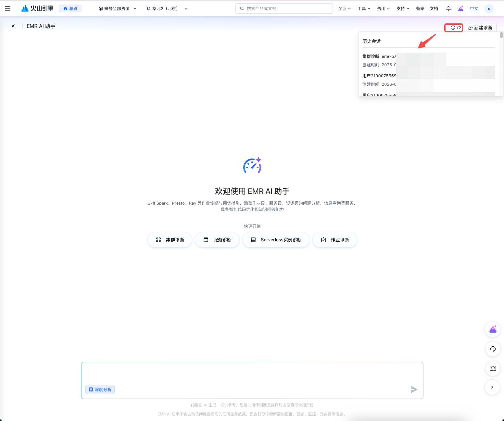The width and height of the screenshot is (504, 421).
Task: Switch language via 中文 button
Action: 474,8
